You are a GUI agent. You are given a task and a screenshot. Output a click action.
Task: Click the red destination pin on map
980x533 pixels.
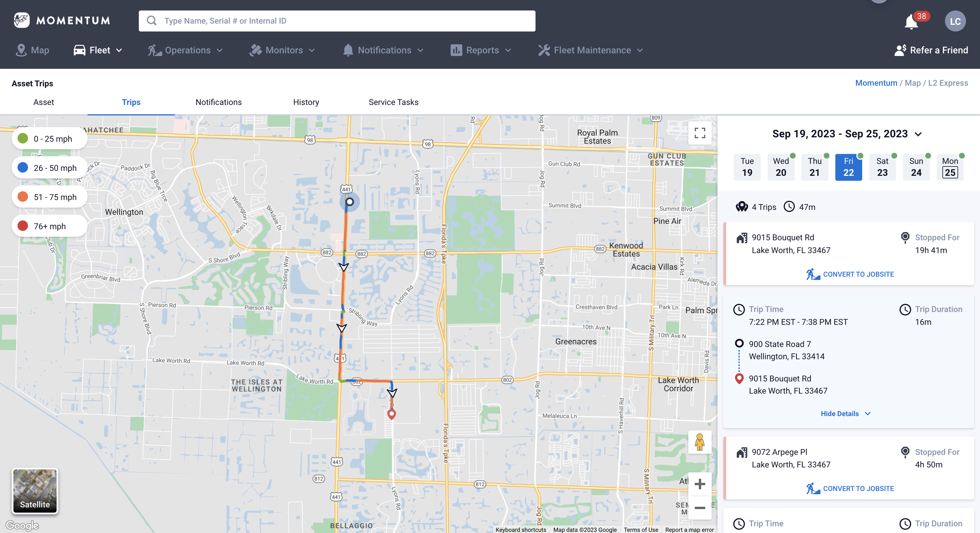click(391, 413)
